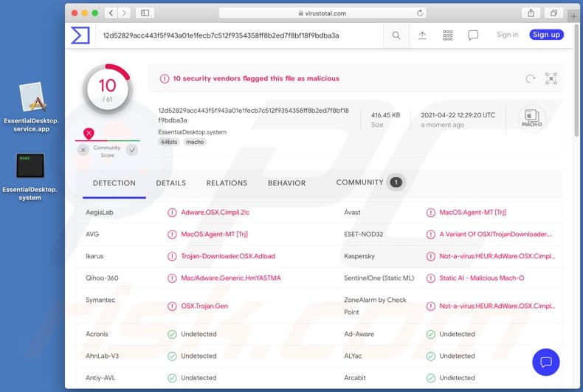Click the 2021-04-22 12:29:20 UTC timestamp
583x392 pixels.
[x=458, y=115]
